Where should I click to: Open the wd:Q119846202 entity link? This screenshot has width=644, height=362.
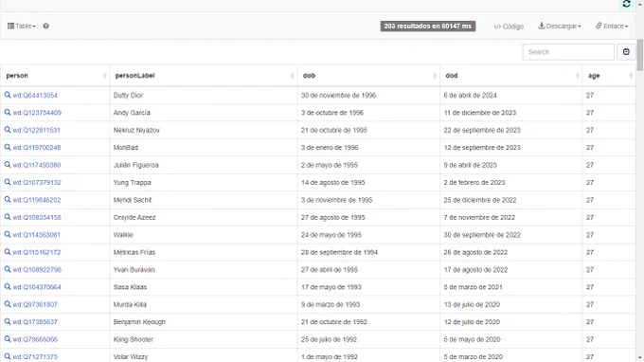37,200
